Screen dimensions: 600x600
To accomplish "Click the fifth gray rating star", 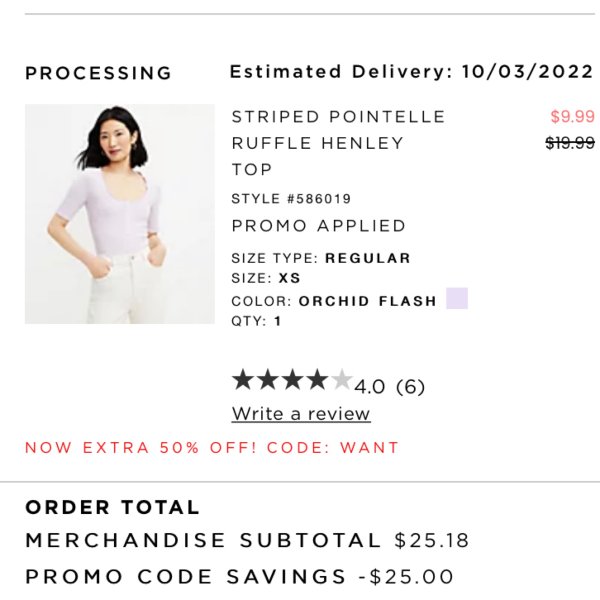I will click(341, 380).
